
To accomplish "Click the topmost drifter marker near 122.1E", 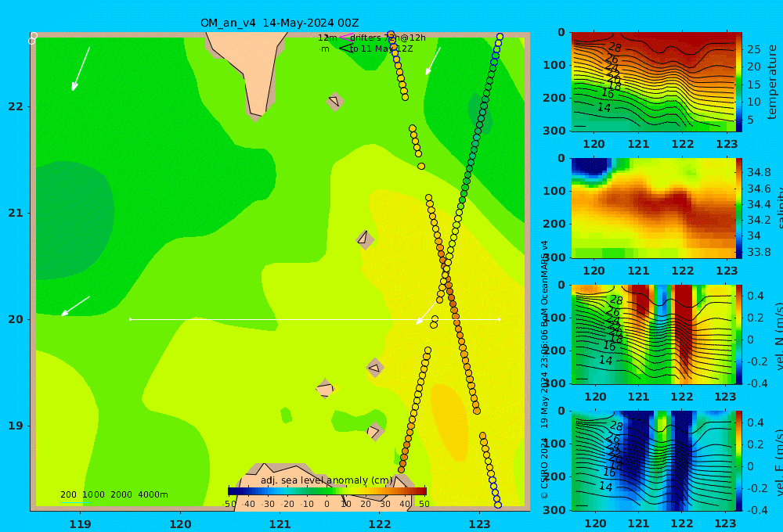I will [391, 34].
